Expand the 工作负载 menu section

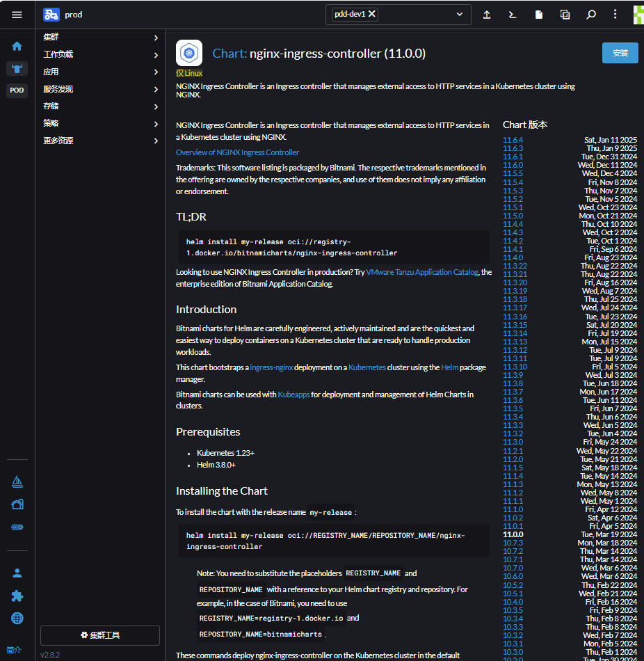pyautogui.click(x=100, y=54)
